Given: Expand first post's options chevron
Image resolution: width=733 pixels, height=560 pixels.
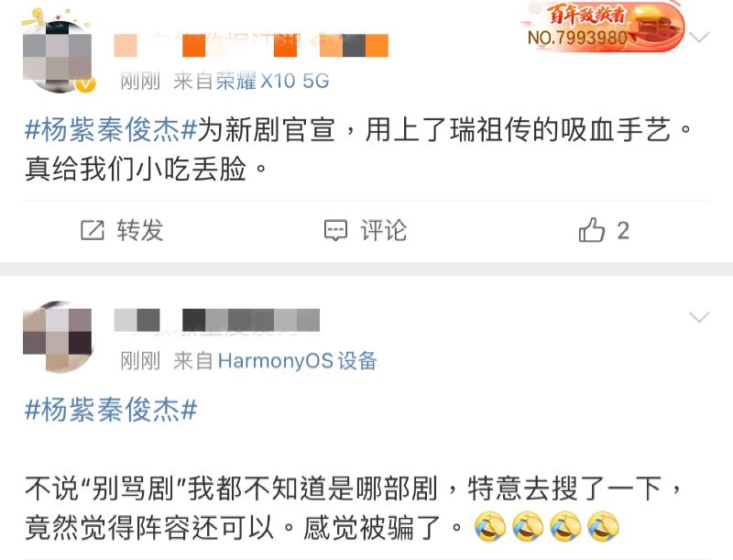Looking at the screenshot, I should pos(699,37).
